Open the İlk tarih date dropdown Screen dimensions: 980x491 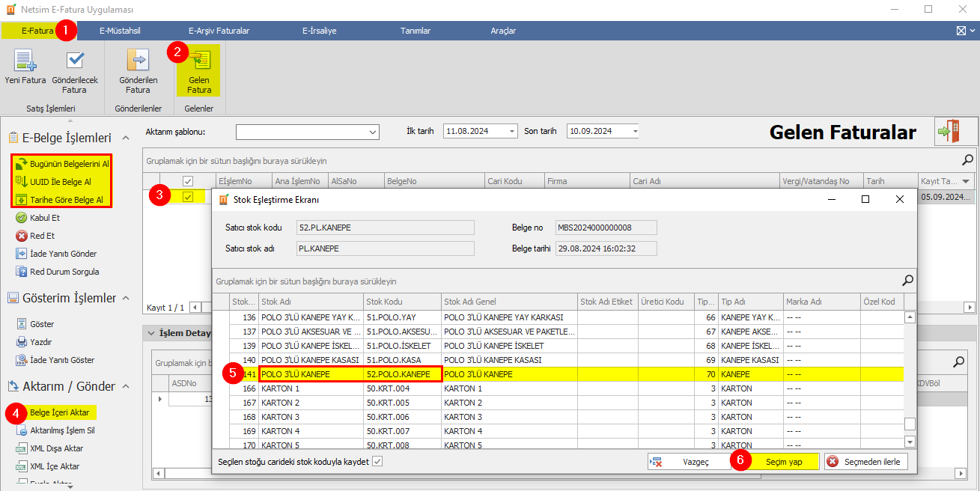pos(512,131)
